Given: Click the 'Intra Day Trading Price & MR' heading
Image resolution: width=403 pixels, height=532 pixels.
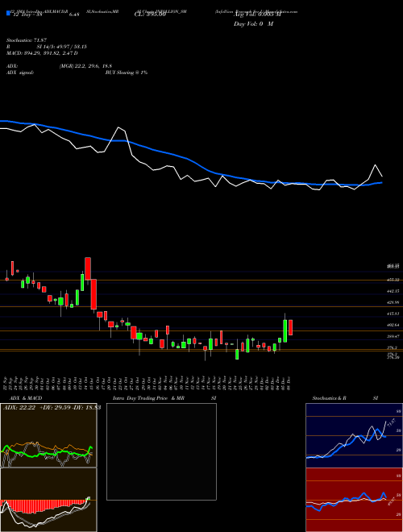Looking at the screenshot, I should tap(148, 398).
